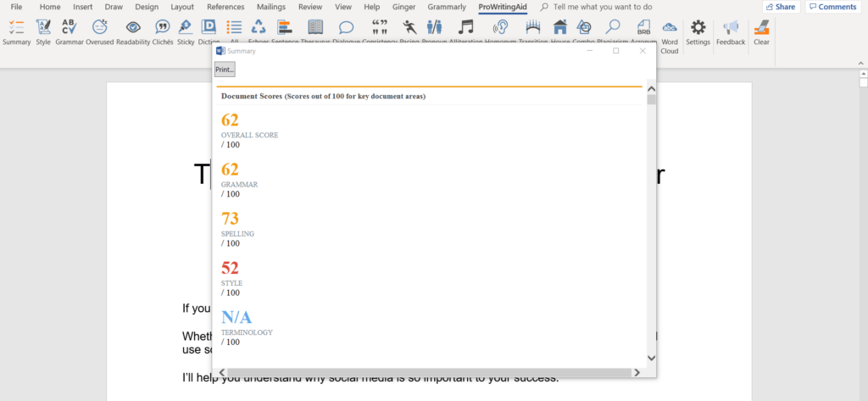The width and height of the screenshot is (868, 401).
Task: Click Summary window horizontal scrollbar right arrow
Action: click(637, 372)
